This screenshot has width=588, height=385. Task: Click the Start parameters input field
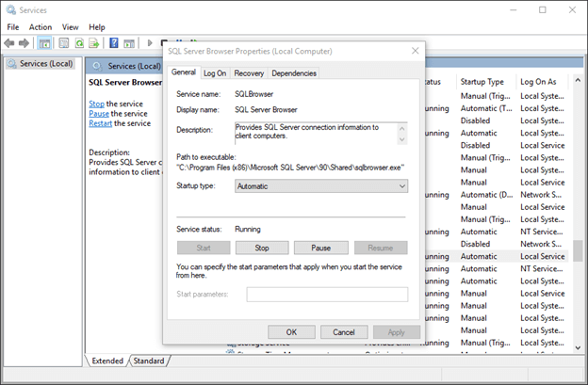327,295
